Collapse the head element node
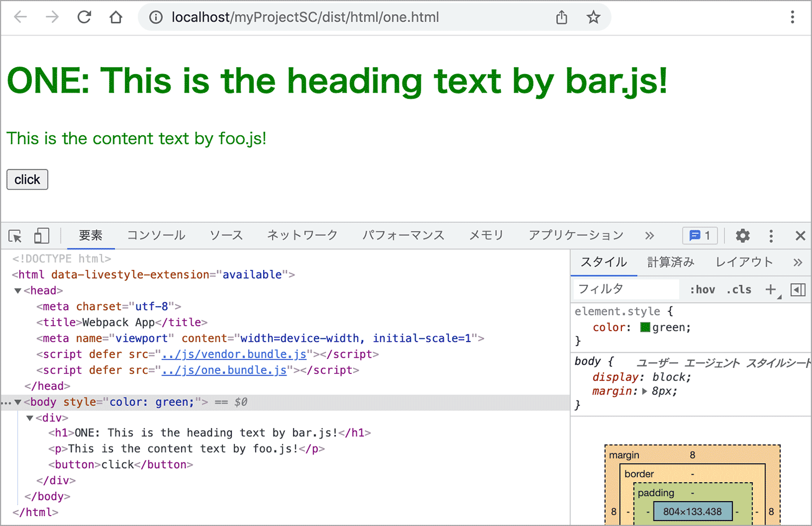Screen dimensions: 812x526 click(18, 291)
